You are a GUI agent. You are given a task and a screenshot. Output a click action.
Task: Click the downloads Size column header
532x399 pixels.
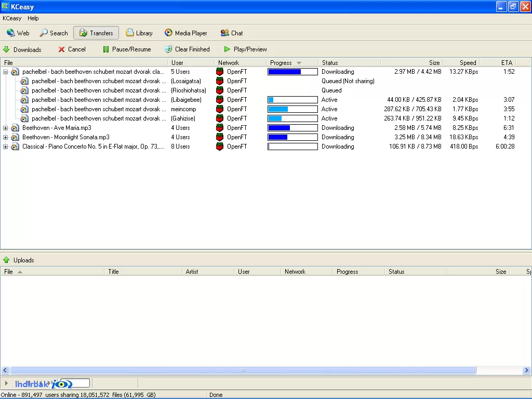tap(411, 63)
